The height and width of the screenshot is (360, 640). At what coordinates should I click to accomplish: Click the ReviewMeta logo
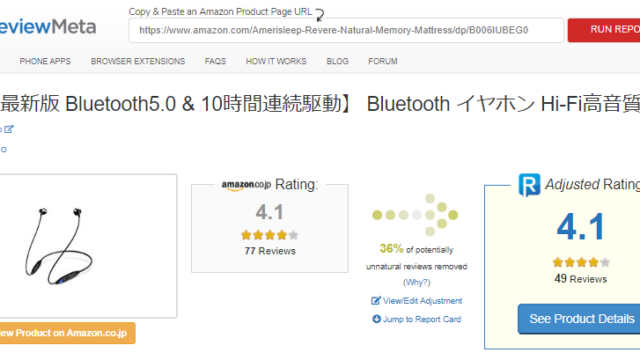coord(48,27)
